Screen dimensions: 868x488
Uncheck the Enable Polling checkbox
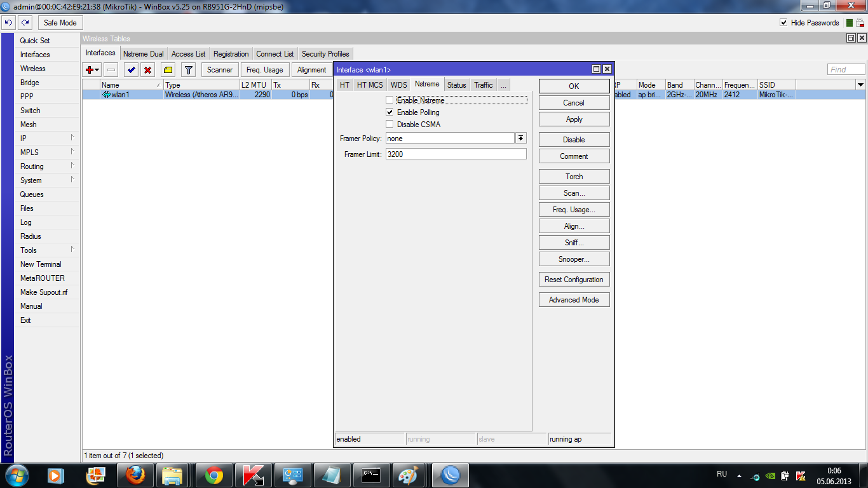tap(390, 112)
